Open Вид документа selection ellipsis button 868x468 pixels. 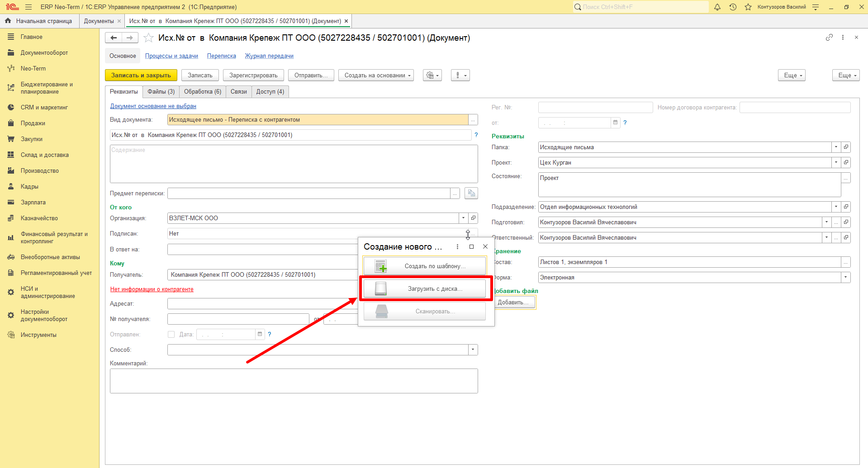473,120
